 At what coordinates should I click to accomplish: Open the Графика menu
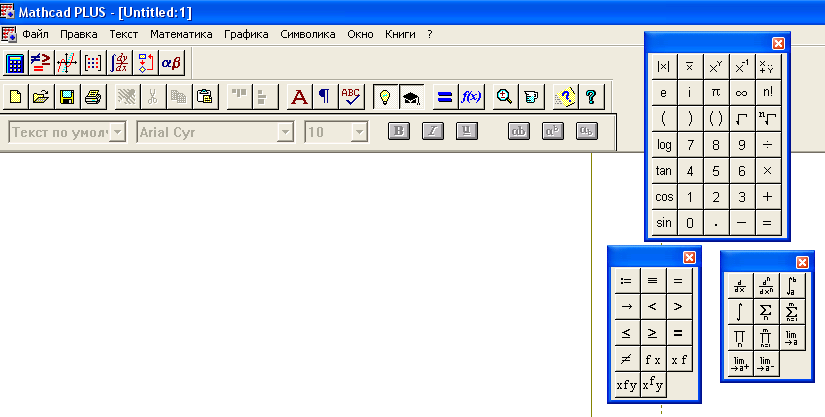[246, 34]
